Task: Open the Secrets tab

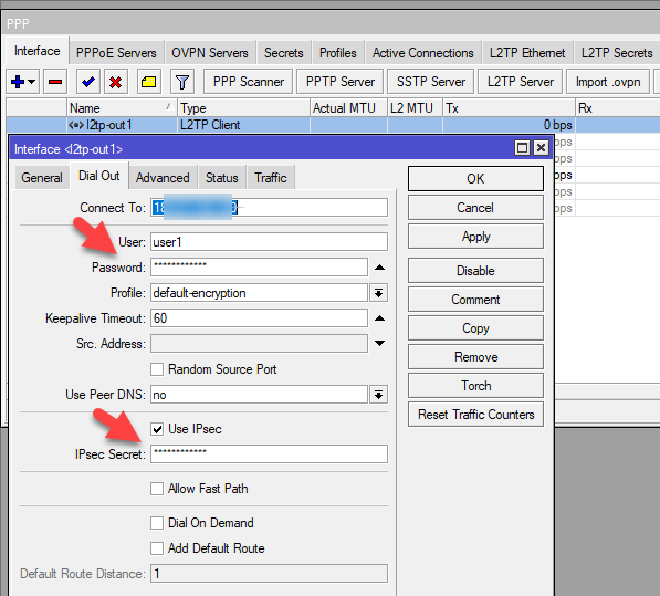Action: click(283, 53)
